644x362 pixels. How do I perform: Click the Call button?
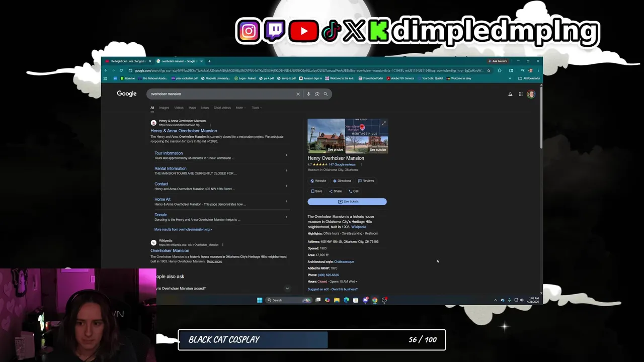click(x=354, y=191)
